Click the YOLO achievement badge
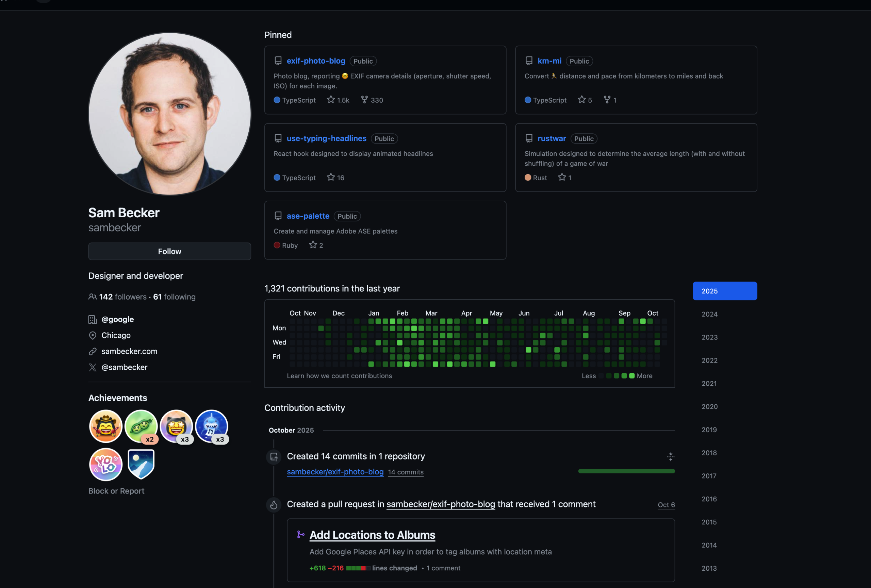 (x=106, y=465)
